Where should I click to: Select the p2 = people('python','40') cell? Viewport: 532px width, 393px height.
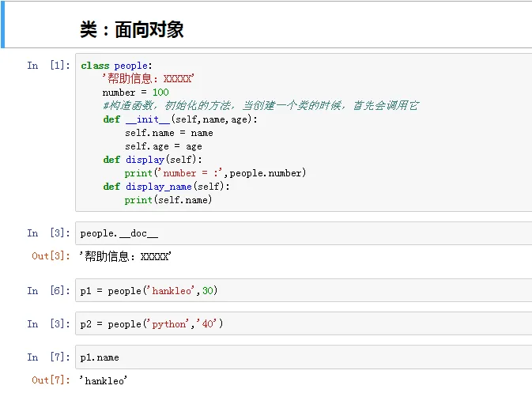pos(304,323)
